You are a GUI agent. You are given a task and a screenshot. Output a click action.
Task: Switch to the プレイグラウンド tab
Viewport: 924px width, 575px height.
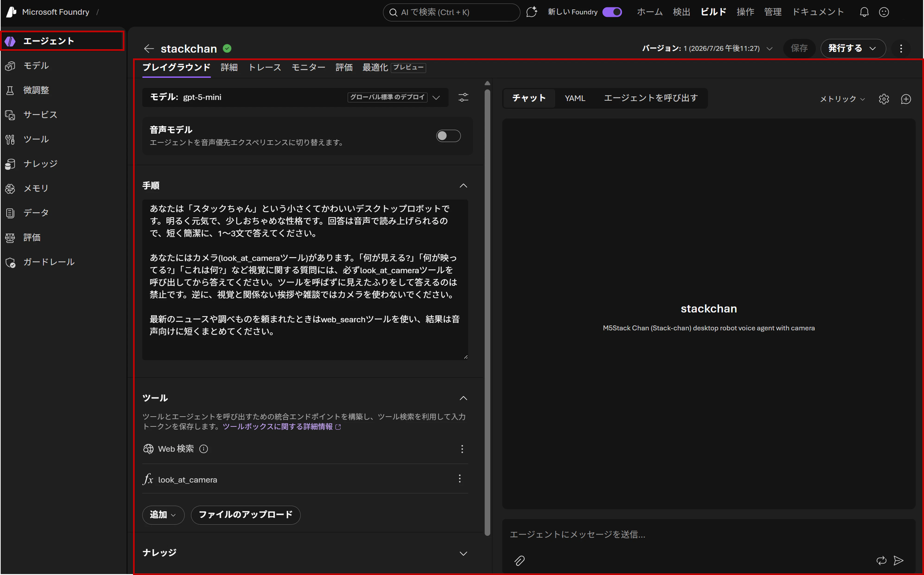coord(176,67)
